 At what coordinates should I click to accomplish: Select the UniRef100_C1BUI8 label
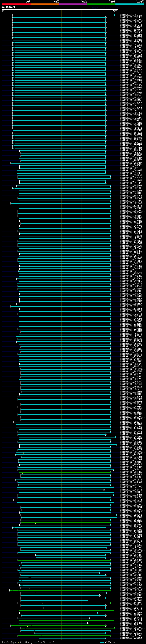pos(131,306)
